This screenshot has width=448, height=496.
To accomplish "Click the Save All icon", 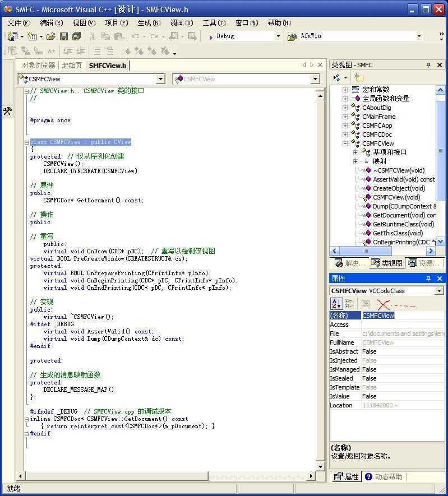I will pos(77,36).
